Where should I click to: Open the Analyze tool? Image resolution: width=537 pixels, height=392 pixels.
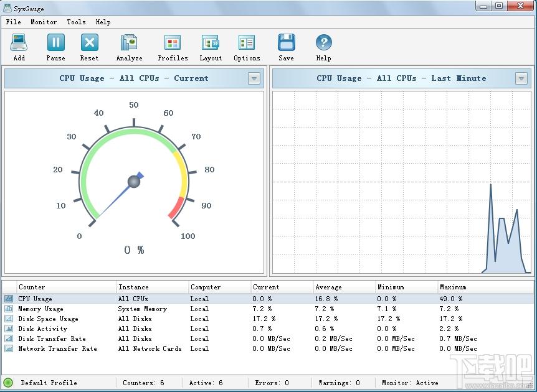click(129, 42)
